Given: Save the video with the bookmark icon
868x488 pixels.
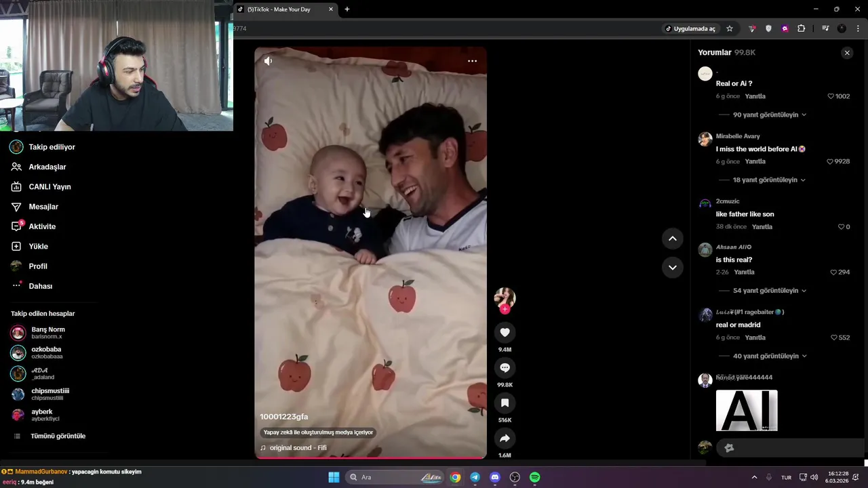Looking at the screenshot, I should 505,403.
